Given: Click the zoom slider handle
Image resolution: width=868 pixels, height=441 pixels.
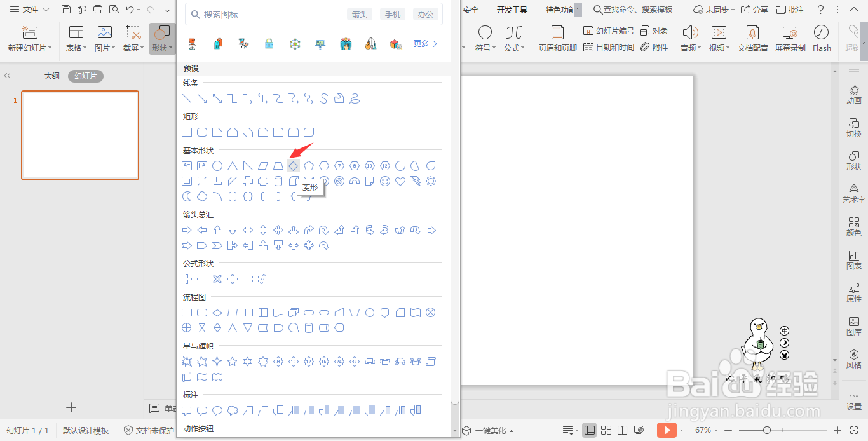Looking at the screenshot, I should click(x=767, y=430).
